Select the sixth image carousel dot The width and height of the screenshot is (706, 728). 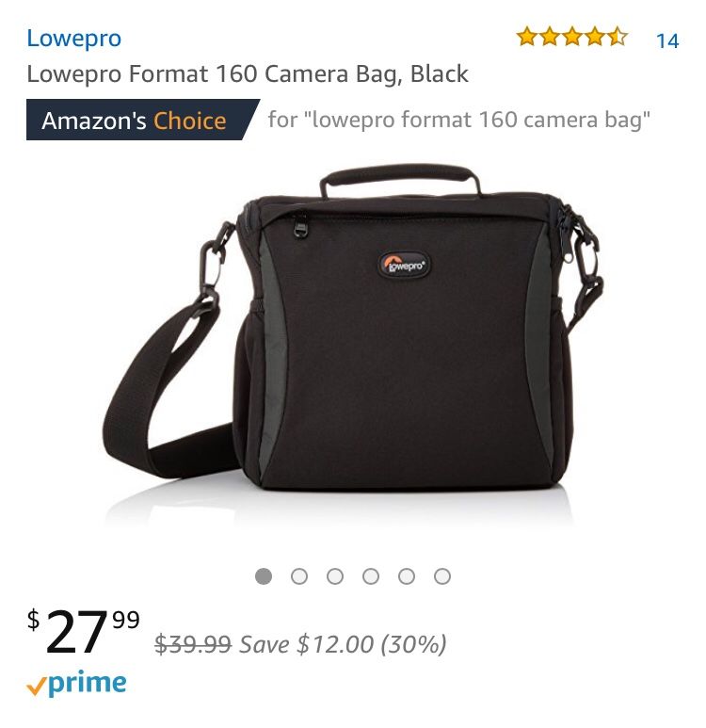point(441,576)
